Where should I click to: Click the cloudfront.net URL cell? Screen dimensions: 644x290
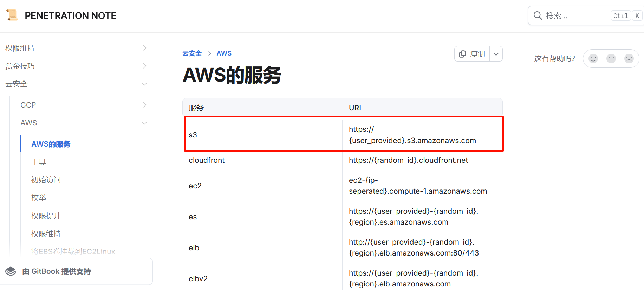click(423, 160)
